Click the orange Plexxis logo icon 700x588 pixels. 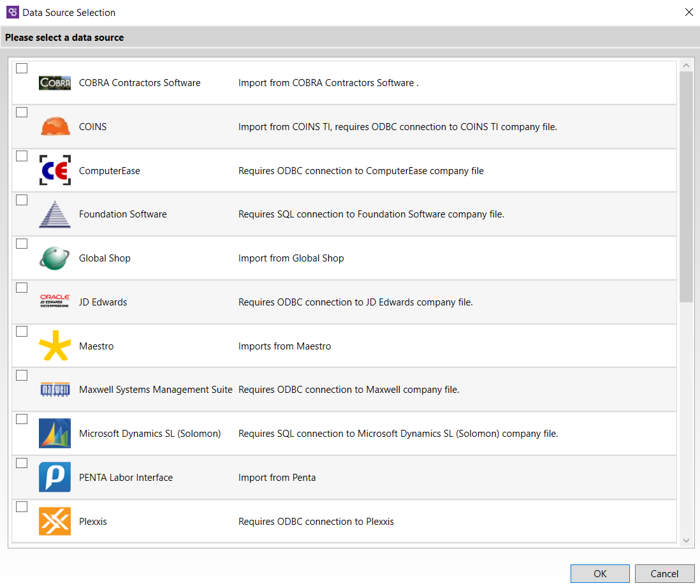(x=54, y=521)
